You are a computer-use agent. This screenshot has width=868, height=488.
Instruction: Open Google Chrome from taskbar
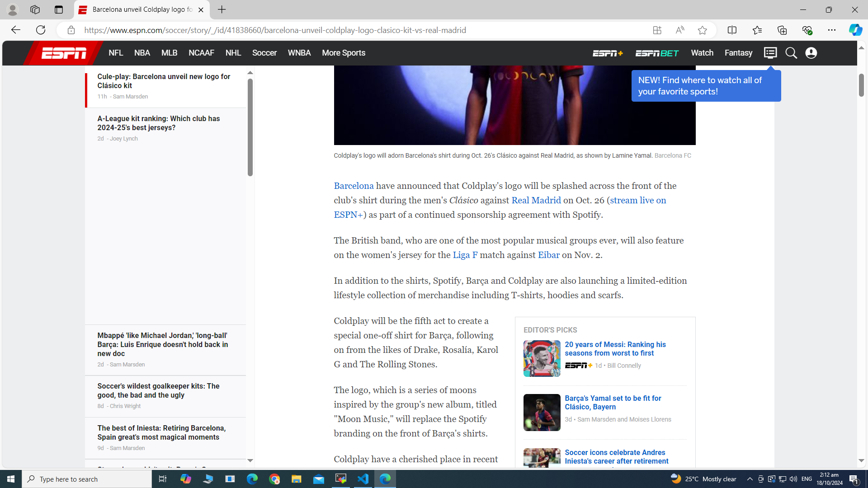click(274, 479)
